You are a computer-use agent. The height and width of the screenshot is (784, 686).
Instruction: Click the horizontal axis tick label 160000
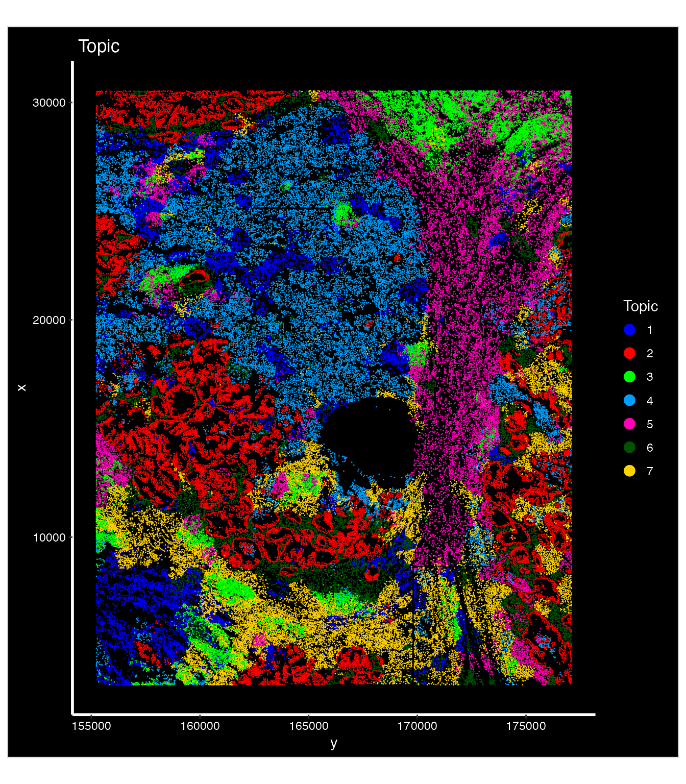click(x=200, y=726)
